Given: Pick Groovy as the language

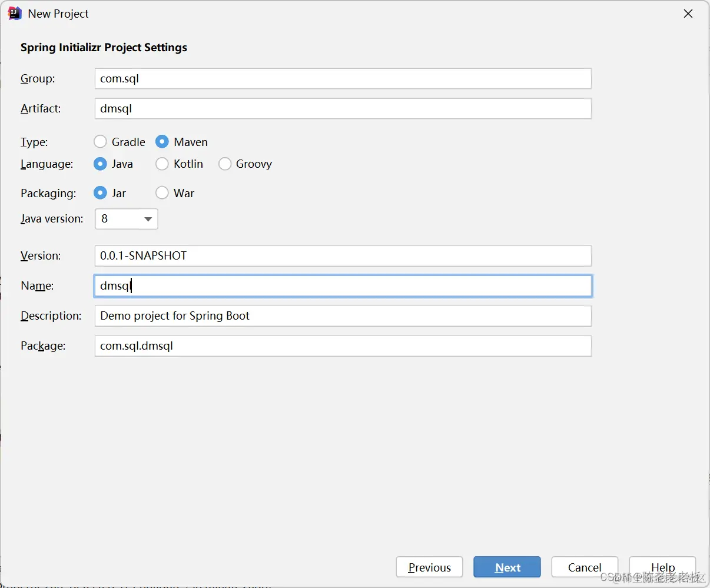Looking at the screenshot, I should [225, 164].
